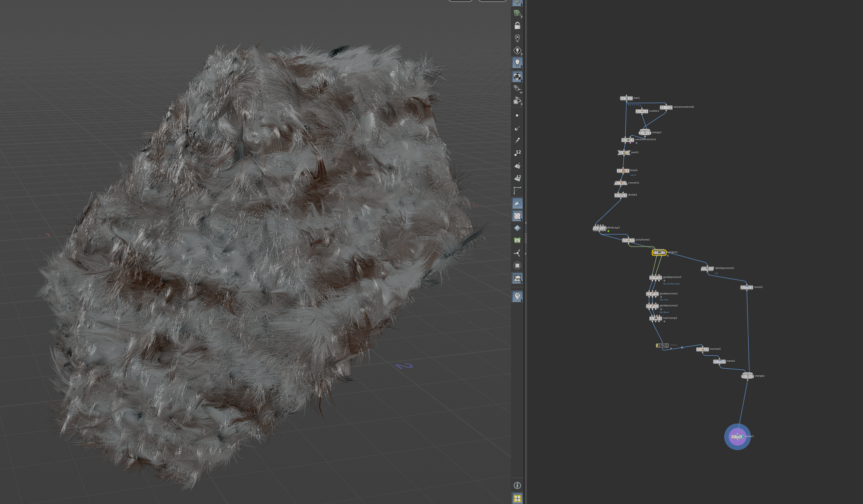This screenshot has height=504, width=863.
Task: Select the attribvop3 node
Action: [x=599, y=228]
